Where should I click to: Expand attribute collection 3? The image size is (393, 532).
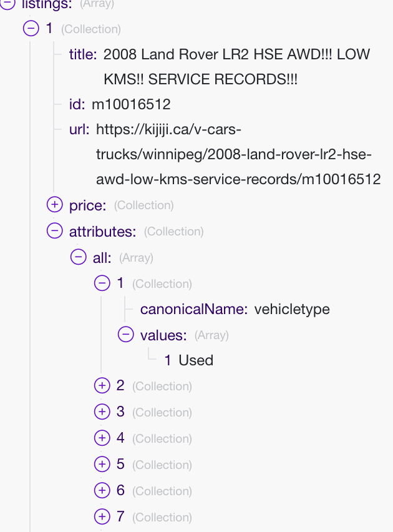[102, 412]
